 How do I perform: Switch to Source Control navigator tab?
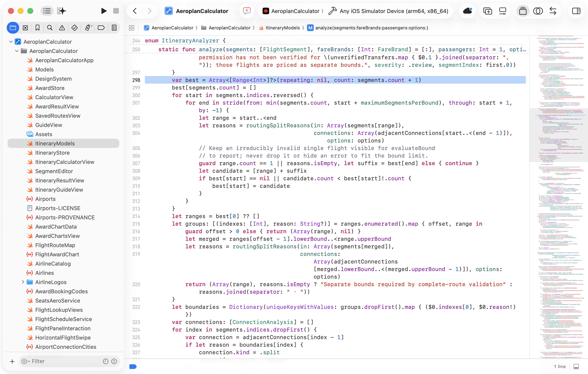tap(25, 28)
